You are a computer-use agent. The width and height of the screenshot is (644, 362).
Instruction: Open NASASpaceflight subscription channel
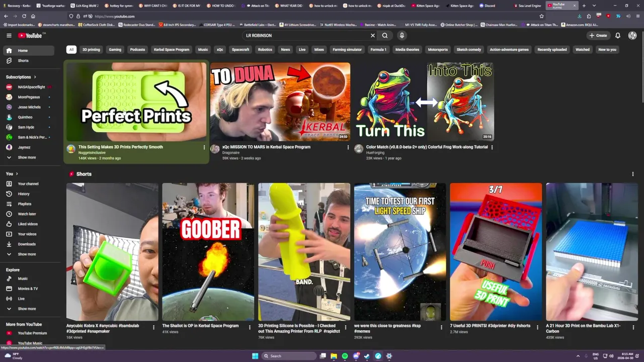tap(29, 87)
